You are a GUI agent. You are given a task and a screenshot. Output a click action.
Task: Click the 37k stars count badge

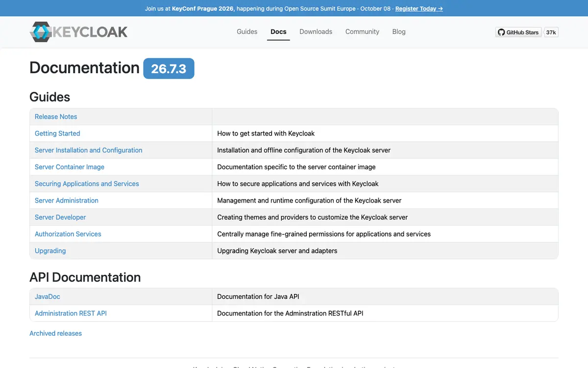(x=551, y=32)
